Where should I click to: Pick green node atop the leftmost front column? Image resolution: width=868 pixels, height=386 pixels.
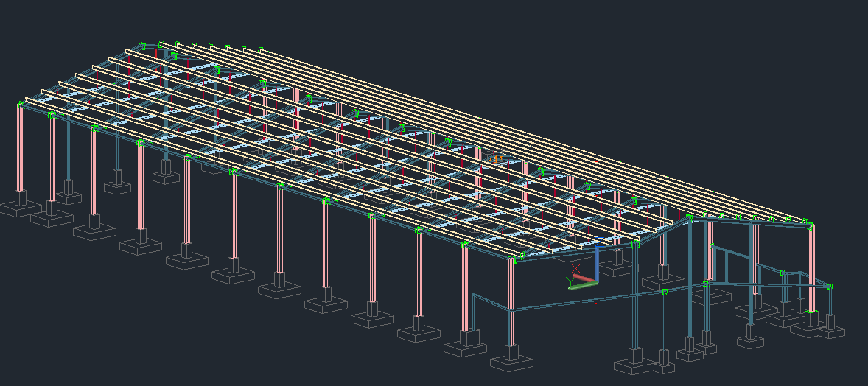(21, 105)
